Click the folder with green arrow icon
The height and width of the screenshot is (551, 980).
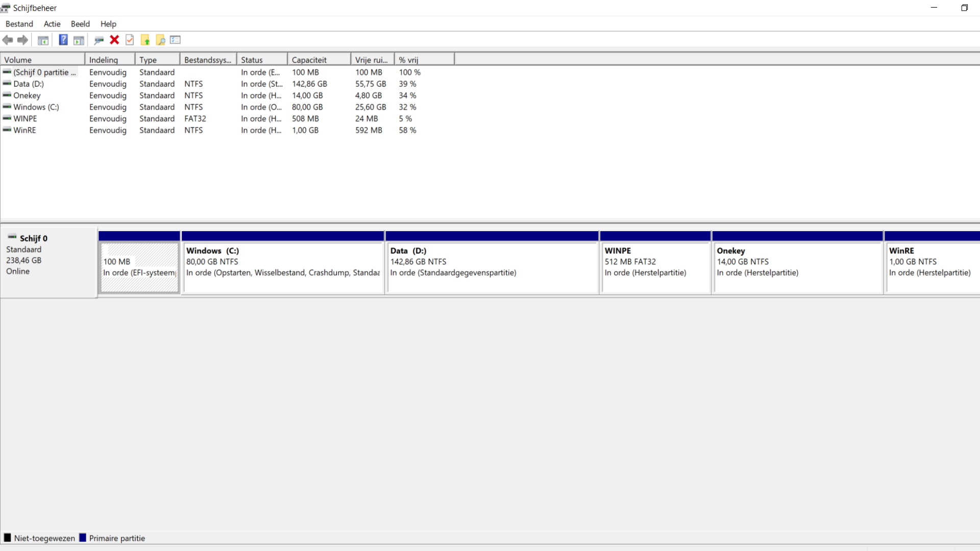click(145, 40)
